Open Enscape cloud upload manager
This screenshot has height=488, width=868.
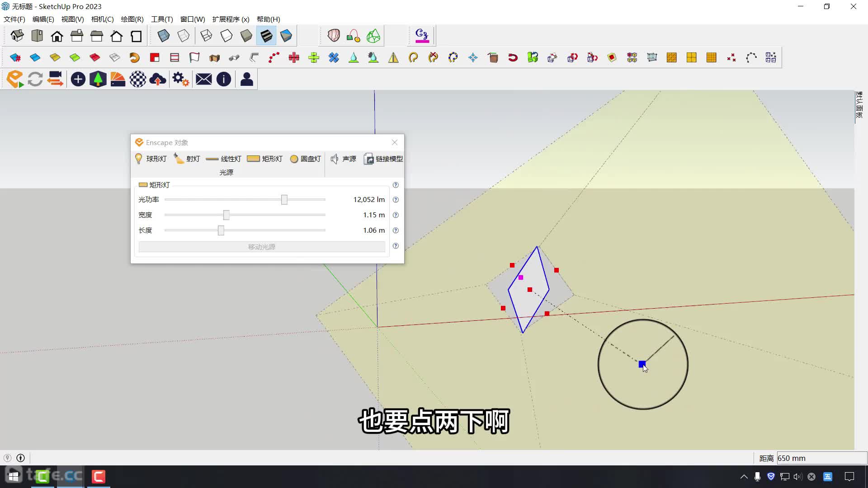[x=157, y=79]
